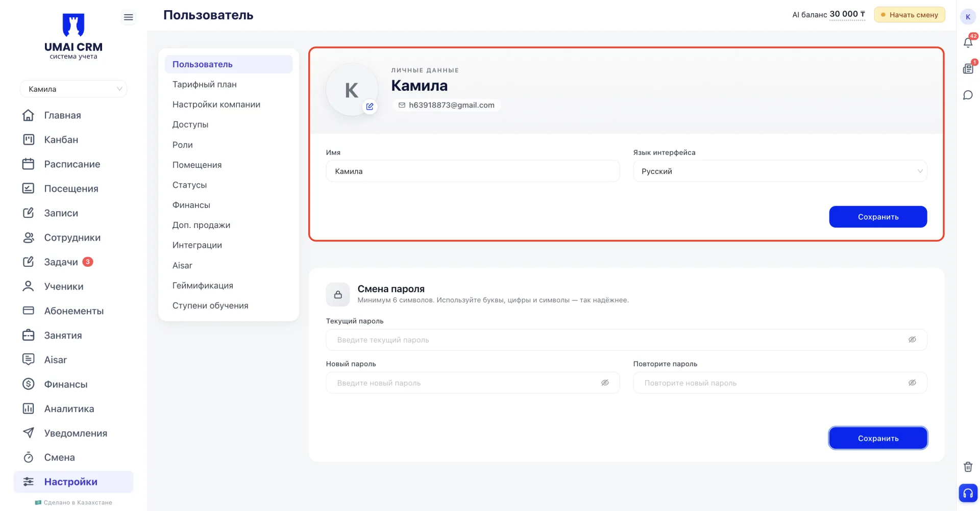
Task: Click the Смена stopwatch icon
Action: click(x=29, y=457)
